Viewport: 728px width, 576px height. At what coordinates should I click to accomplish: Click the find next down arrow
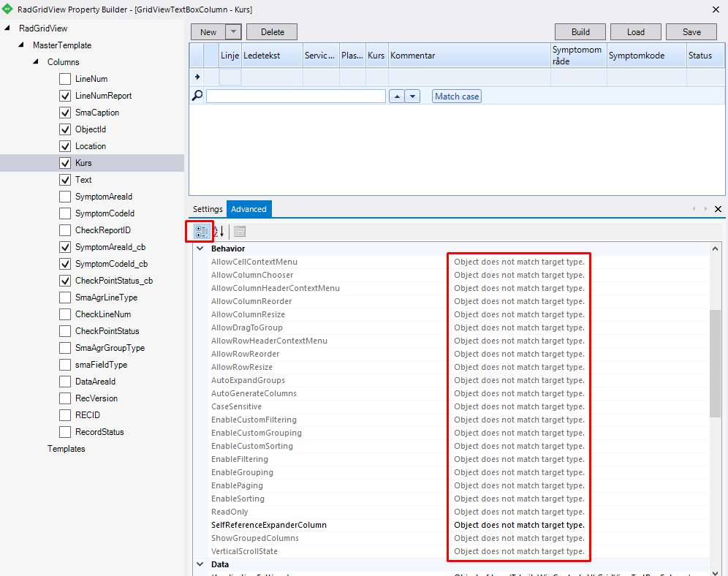(x=412, y=96)
